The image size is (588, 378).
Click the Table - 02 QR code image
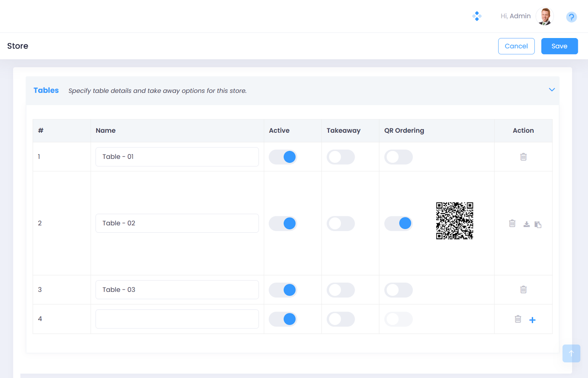tap(454, 221)
